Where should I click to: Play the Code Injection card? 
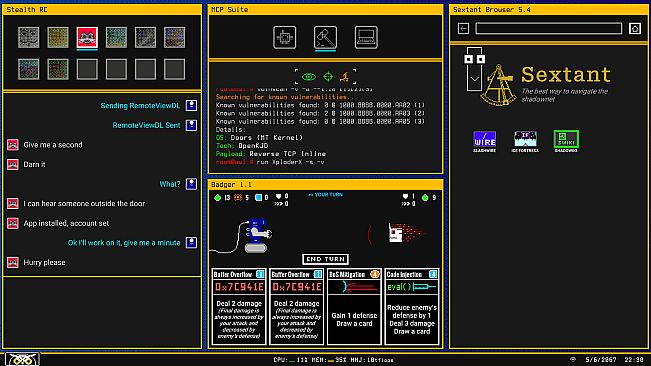(411, 307)
